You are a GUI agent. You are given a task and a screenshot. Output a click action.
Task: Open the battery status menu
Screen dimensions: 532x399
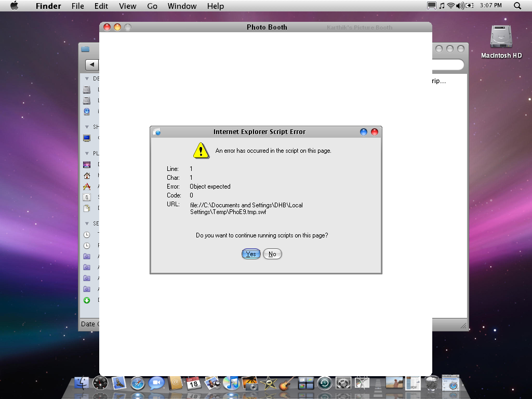pos(470,5)
